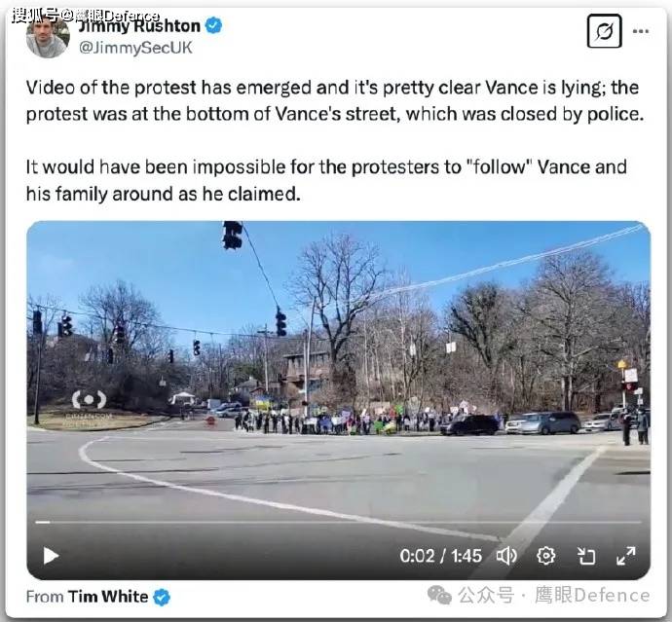672x622 pixels.
Task: Expand video to fullscreen
Action: 625,556
